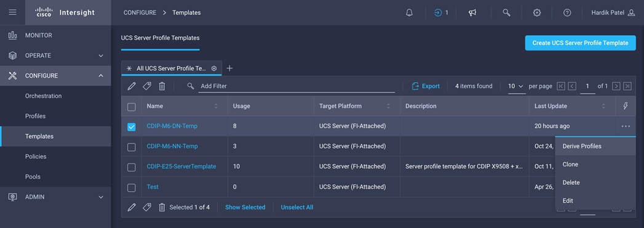
Task: Click the Add Filter input field
Action: click(x=296, y=86)
